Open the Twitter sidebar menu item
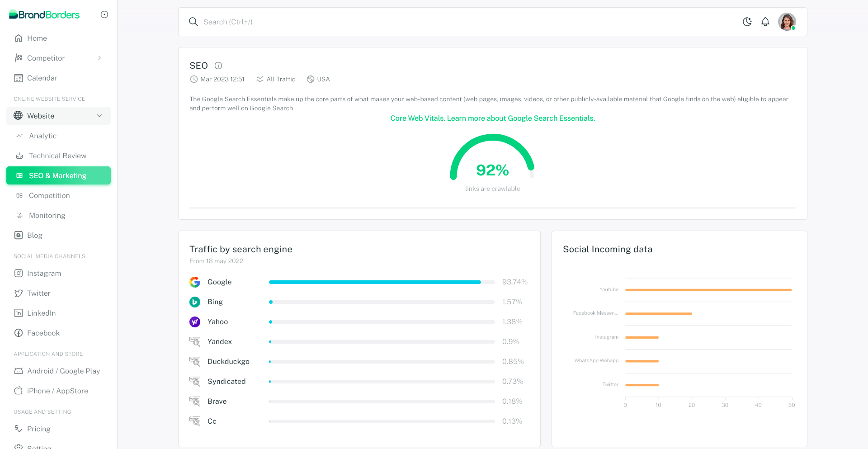 click(x=58, y=293)
